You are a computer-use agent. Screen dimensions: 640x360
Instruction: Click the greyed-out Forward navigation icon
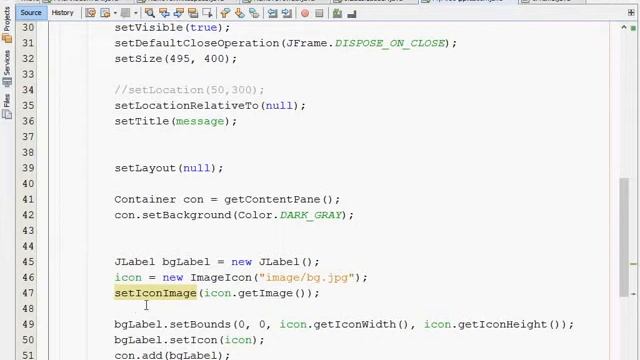pyautogui.click(x=126, y=13)
